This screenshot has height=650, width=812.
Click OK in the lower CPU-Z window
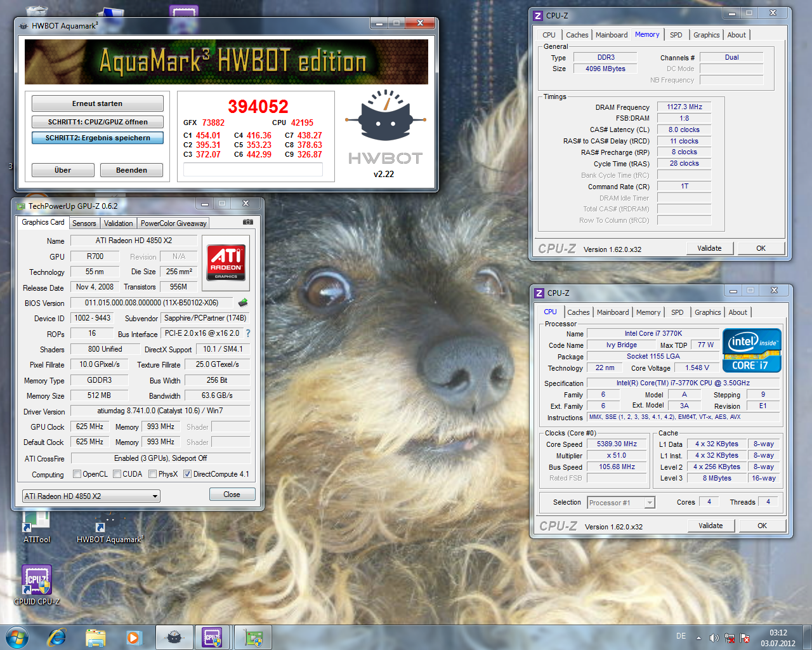tap(762, 526)
